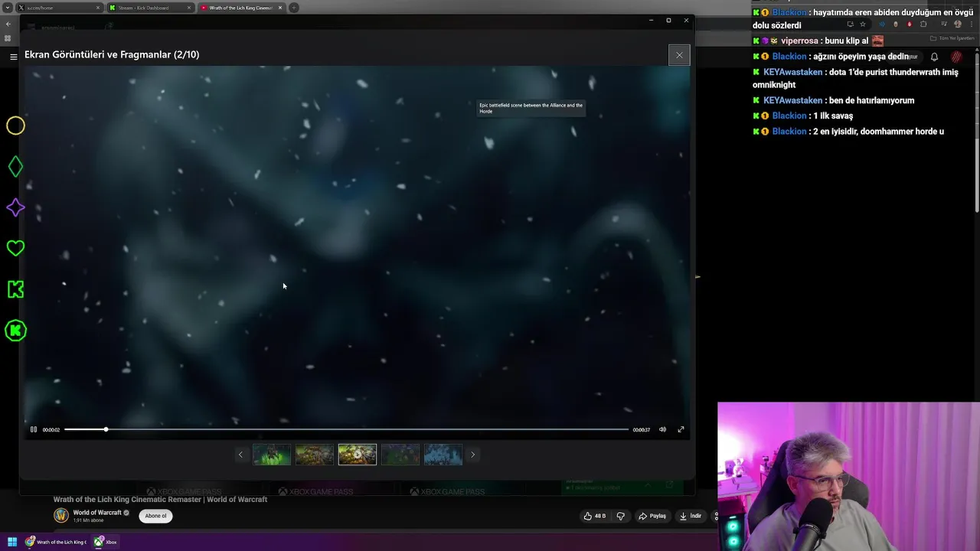Open the Chrome three-dot menu

tap(972, 24)
